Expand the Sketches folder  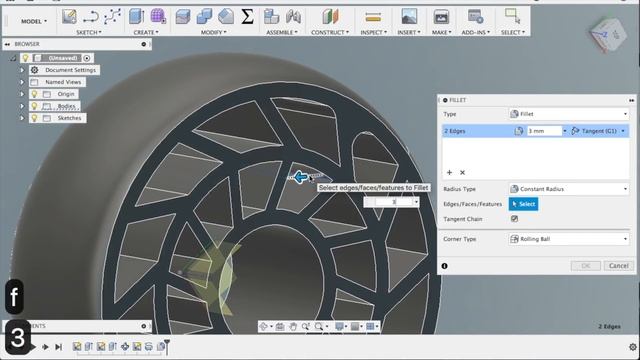[x=22, y=118]
